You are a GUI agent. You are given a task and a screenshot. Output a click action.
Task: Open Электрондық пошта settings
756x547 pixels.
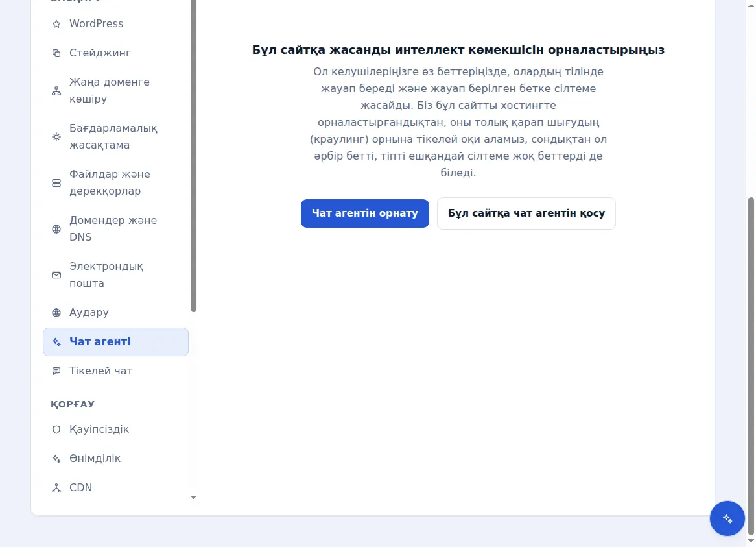click(115, 275)
